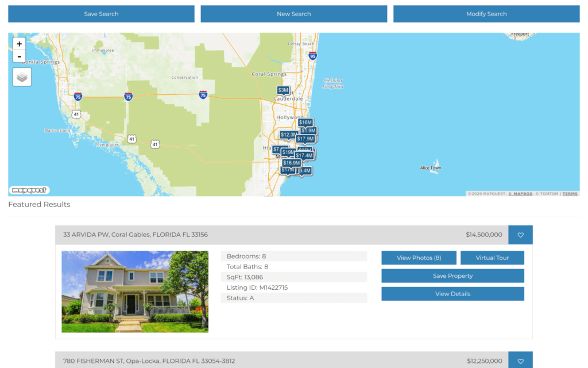
Task: Select the $17.4M map price marker
Action: click(304, 155)
